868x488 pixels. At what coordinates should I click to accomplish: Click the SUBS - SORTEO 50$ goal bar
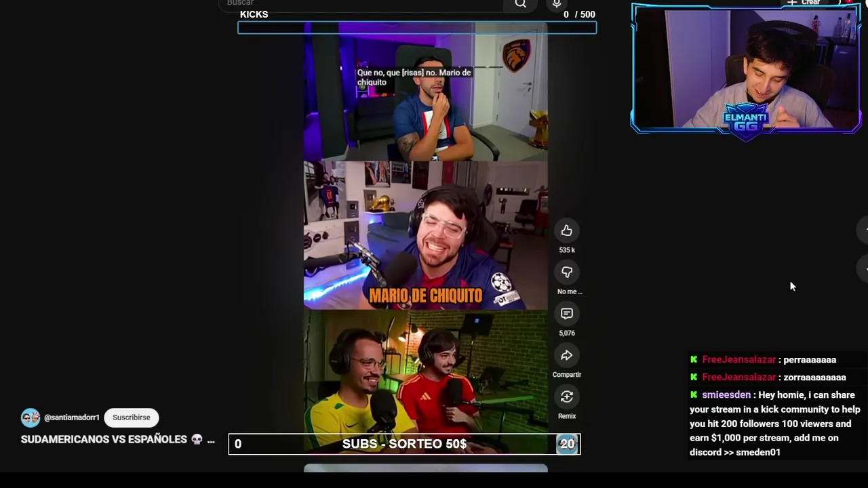[x=404, y=444]
